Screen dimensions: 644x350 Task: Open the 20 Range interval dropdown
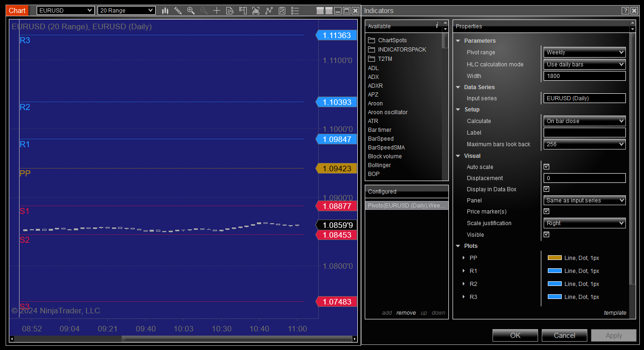(x=126, y=10)
